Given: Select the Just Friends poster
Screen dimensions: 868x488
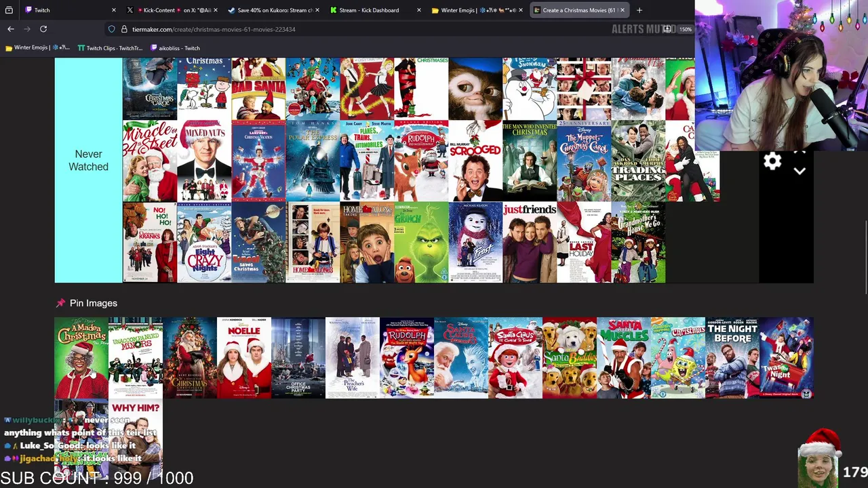Looking at the screenshot, I should [x=530, y=242].
